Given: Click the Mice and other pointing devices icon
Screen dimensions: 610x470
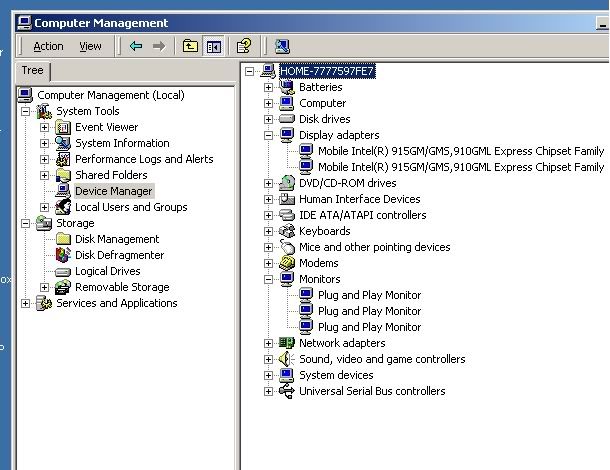Looking at the screenshot, I should [287, 247].
